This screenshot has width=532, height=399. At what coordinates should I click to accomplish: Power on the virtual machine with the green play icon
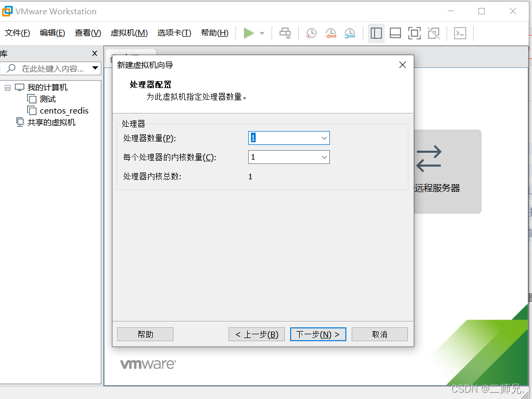pos(248,33)
